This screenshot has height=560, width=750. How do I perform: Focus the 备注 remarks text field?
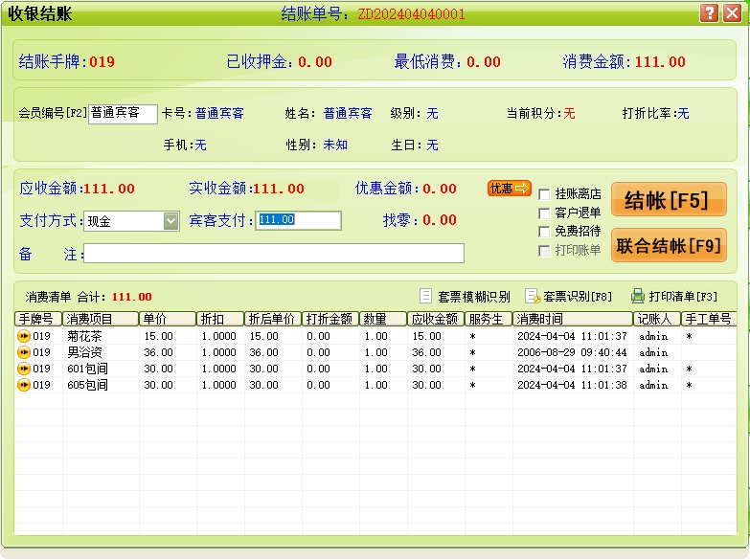274,254
